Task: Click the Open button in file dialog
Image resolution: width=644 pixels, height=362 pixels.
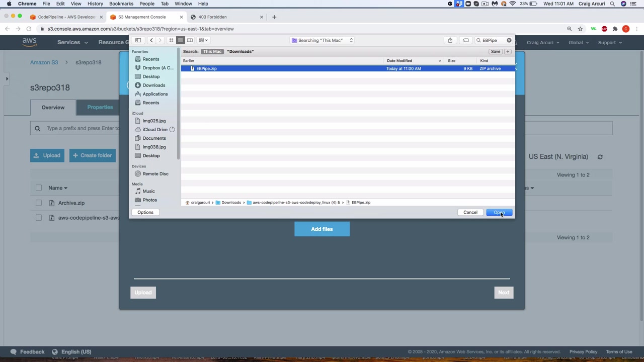Action: 499,212
